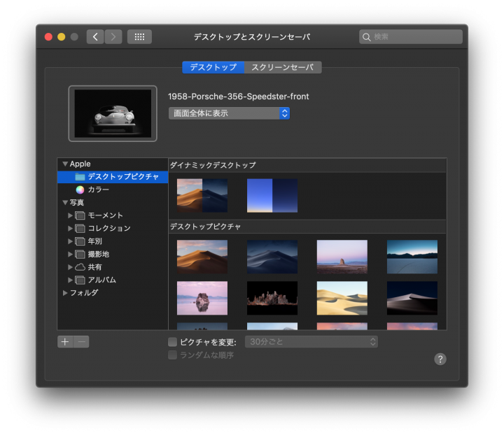
Task: Switch to the デスクトップ tab
Action: [213, 67]
